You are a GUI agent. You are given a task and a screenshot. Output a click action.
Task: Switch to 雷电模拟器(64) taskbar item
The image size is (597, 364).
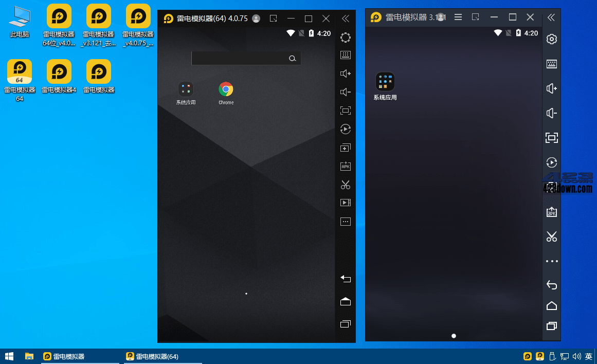153,356
